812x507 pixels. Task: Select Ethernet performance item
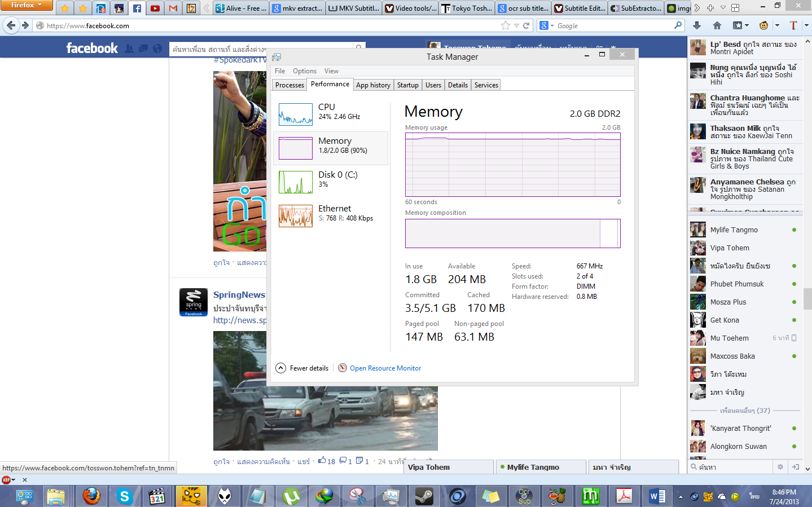[x=331, y=216]
